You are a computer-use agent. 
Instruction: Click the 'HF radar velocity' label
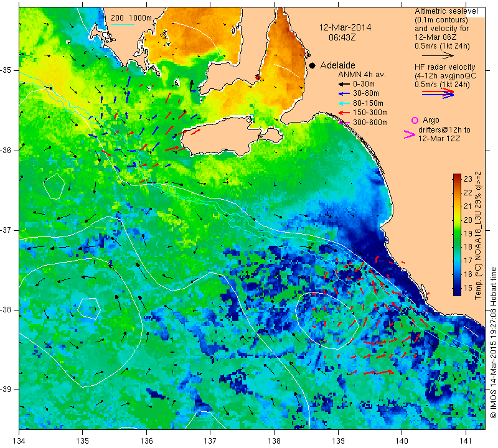click(x=444, y=67)
